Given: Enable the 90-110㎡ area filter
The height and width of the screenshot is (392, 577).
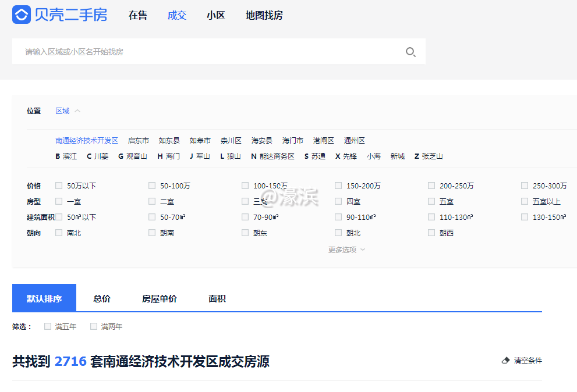Looking at the screenshot, I should tap(338, 216).
